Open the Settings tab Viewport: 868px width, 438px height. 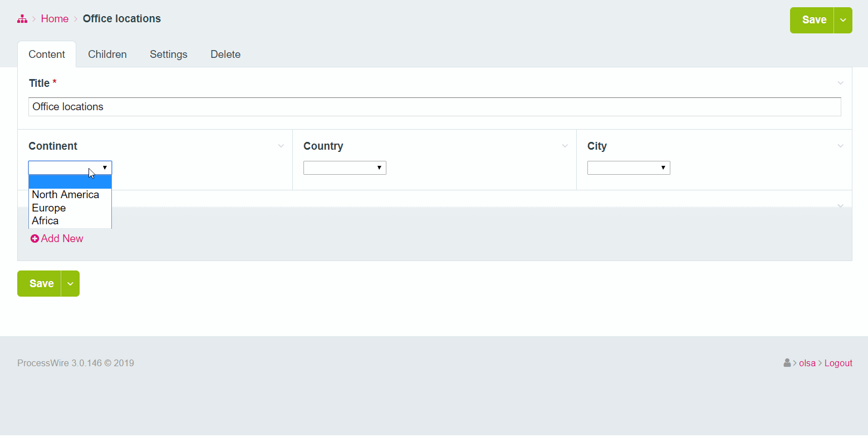168,55
